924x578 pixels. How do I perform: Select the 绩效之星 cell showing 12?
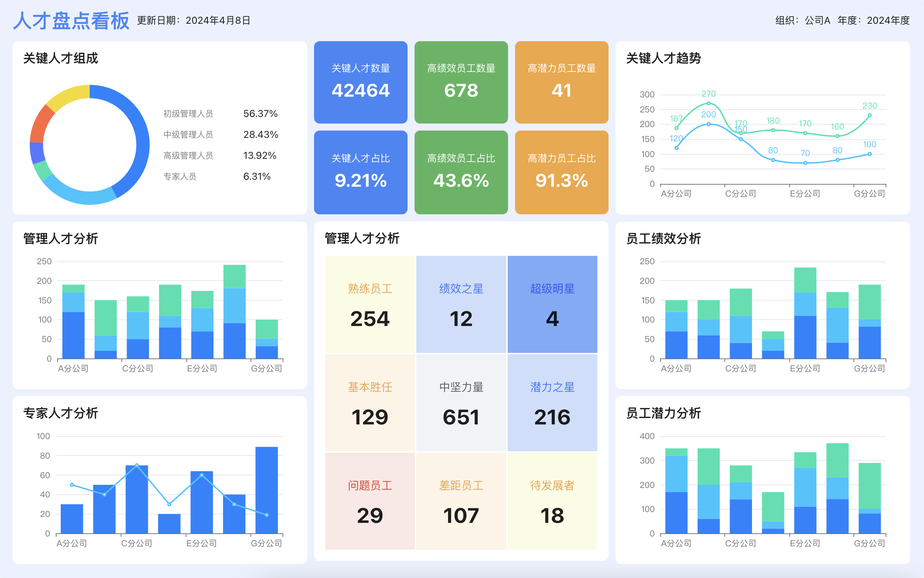[x=461, y=304]
